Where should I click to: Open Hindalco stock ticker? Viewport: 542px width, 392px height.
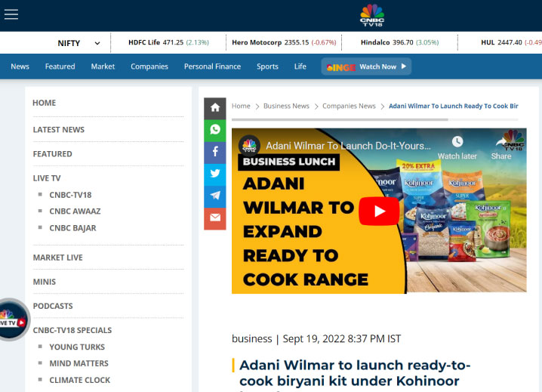pos(399,42)
